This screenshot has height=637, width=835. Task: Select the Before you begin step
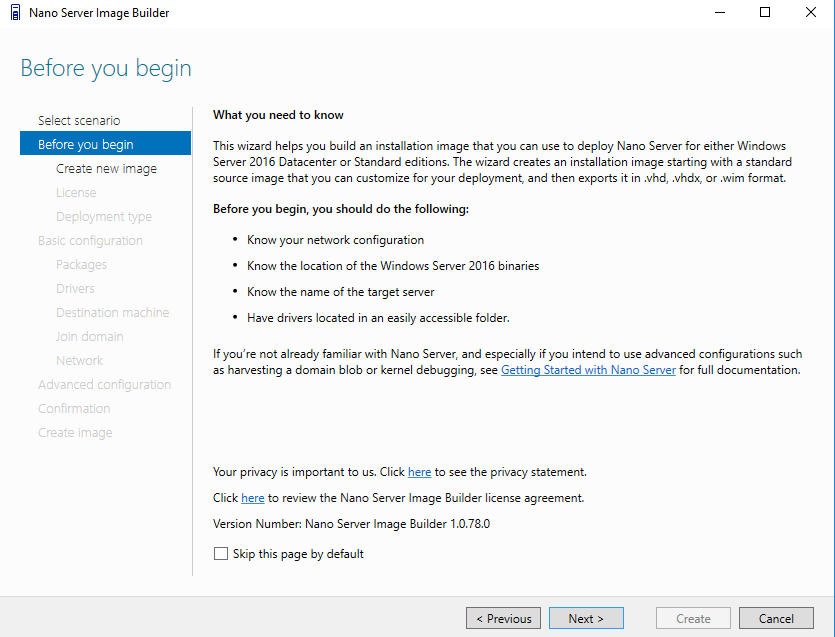click(x=105, y=143)
